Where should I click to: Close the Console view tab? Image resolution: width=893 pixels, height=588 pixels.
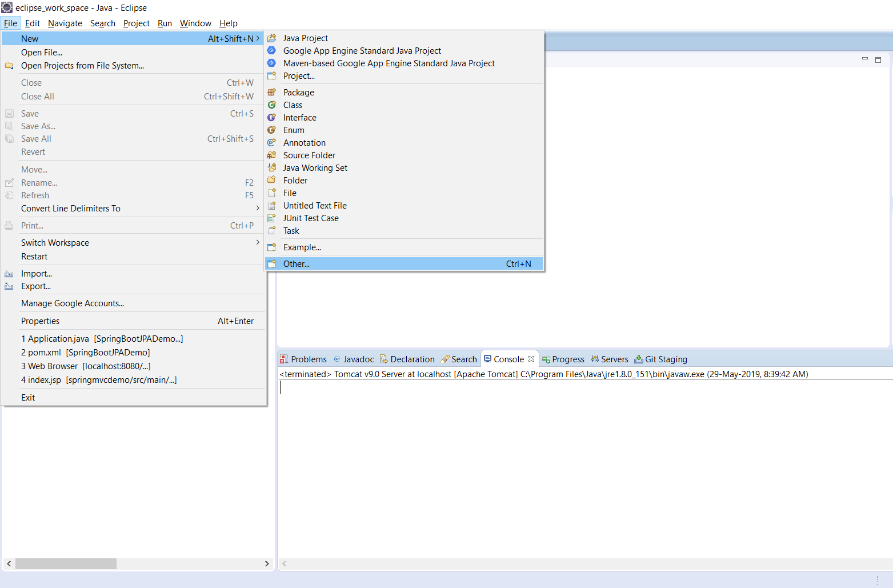(531, 359)
